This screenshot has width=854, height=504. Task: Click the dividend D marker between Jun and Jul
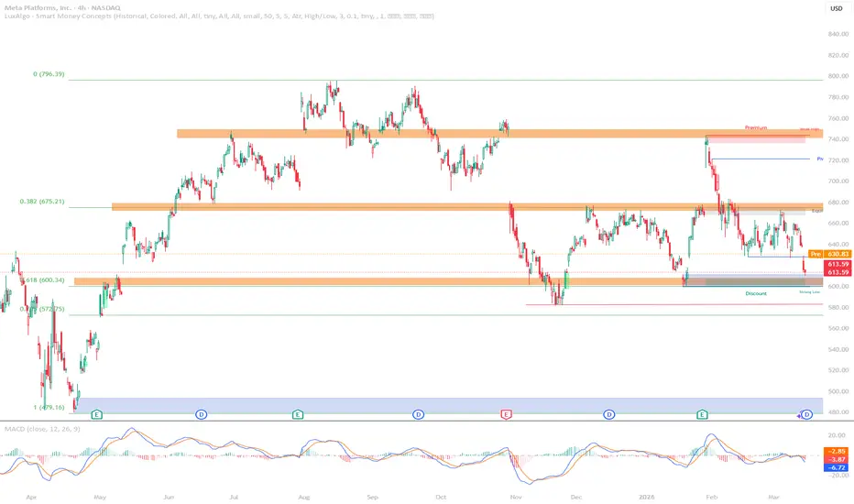pyautogui.click(x=201, y=414)
